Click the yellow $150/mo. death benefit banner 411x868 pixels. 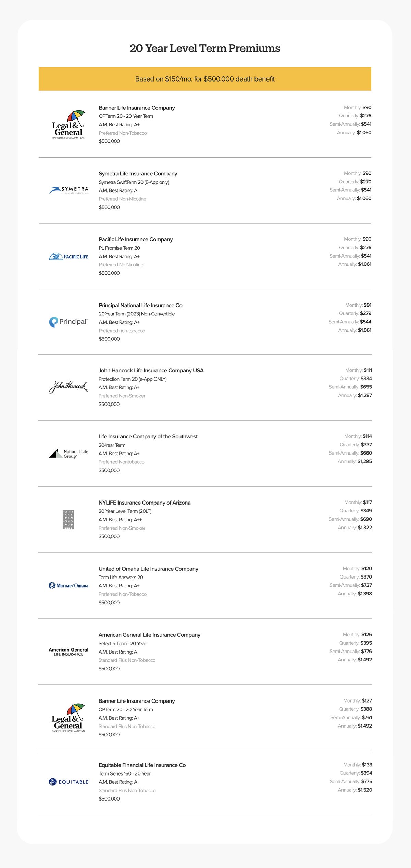(205, 79)
